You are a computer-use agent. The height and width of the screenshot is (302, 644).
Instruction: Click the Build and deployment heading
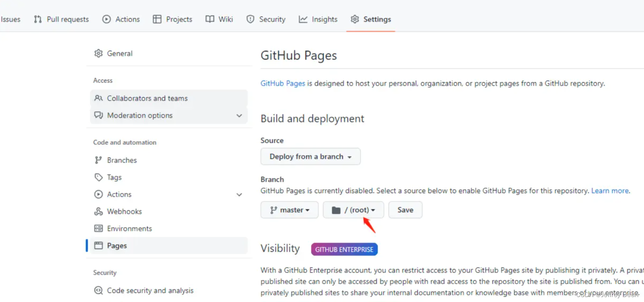pos(312,119)
